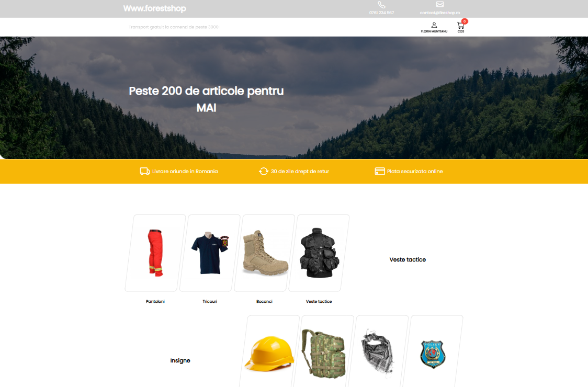Click the red cart count badge
Screen dimensions: 588x387
[464, 21]
